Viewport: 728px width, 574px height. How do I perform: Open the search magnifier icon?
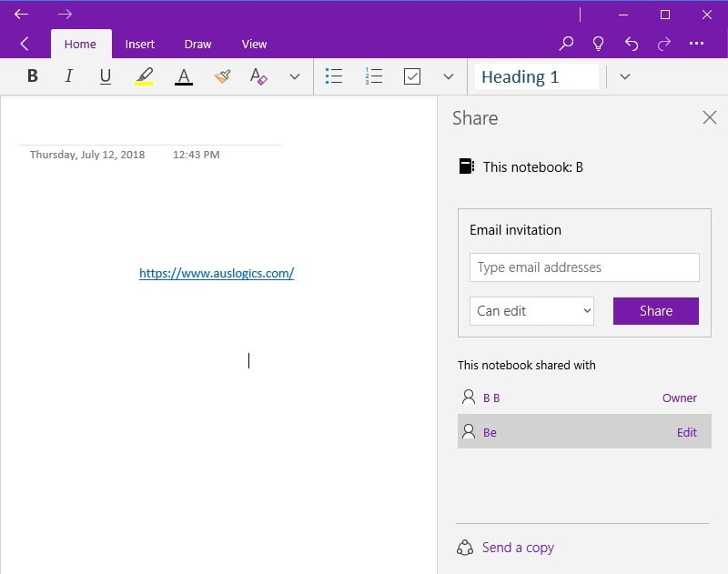click(x=566, y=44)
